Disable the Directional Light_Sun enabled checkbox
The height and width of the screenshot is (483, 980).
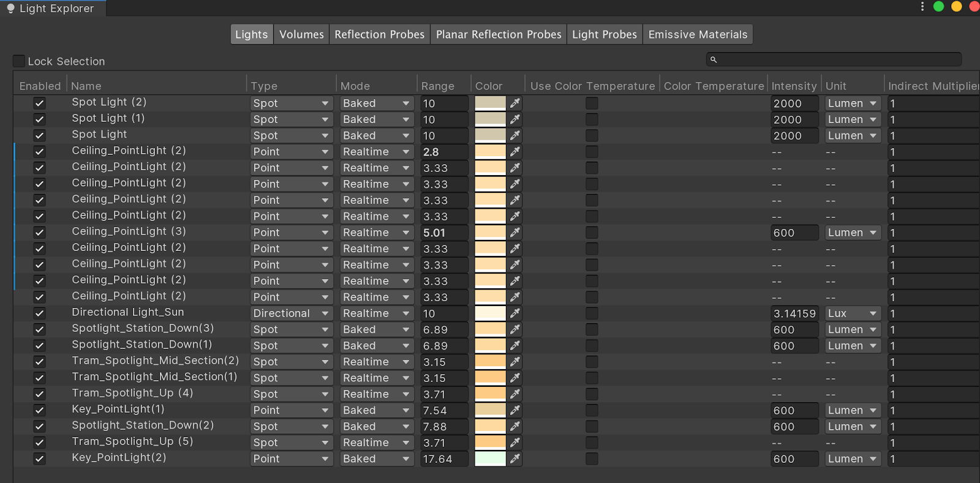(x=39, y=313)
